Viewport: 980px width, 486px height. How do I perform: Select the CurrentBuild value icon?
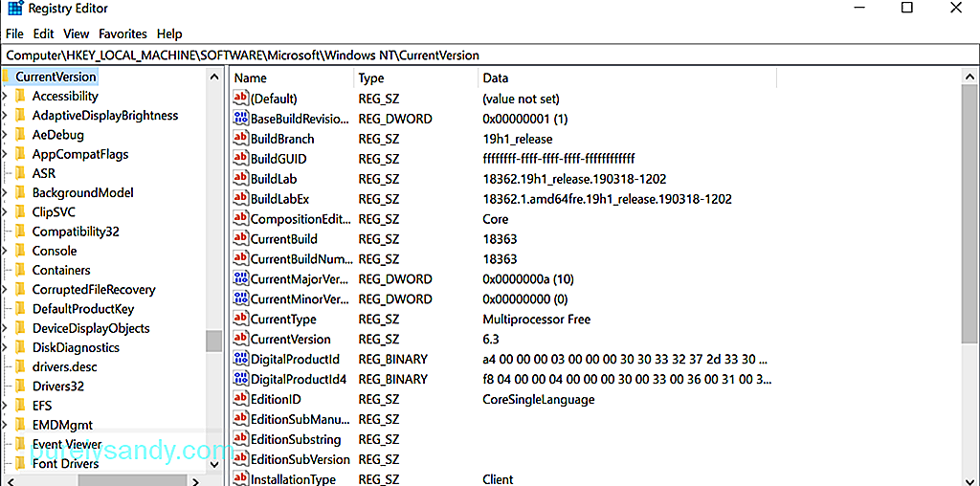tap(240, 238)
